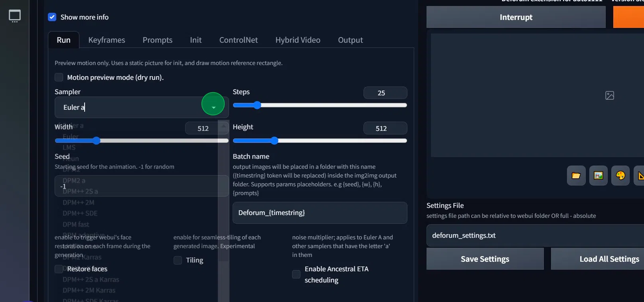Image resolution: width=644 pixels, height=302 pixels.
Task: Click the empty image preview area
Action: point(537,95)
